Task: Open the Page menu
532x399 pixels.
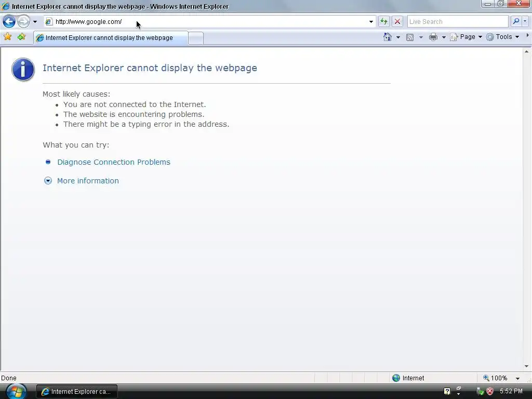Action: (466, 37)
